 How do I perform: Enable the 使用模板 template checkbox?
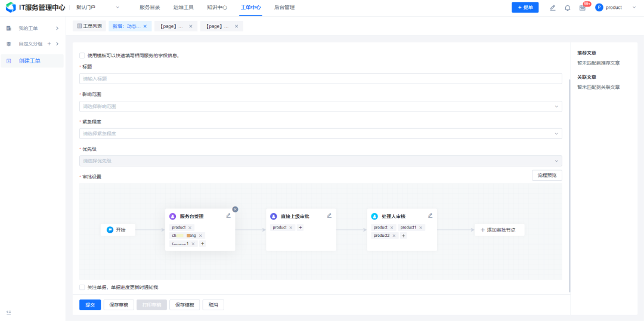pos(82,55)
